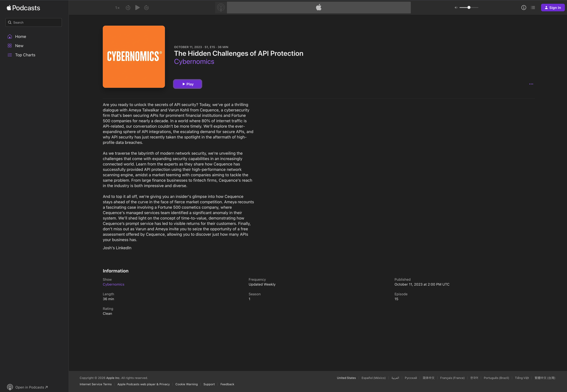Screen dimensions: 567x392
Task: Click the sidebar Search field
Action: coord(34,22)
